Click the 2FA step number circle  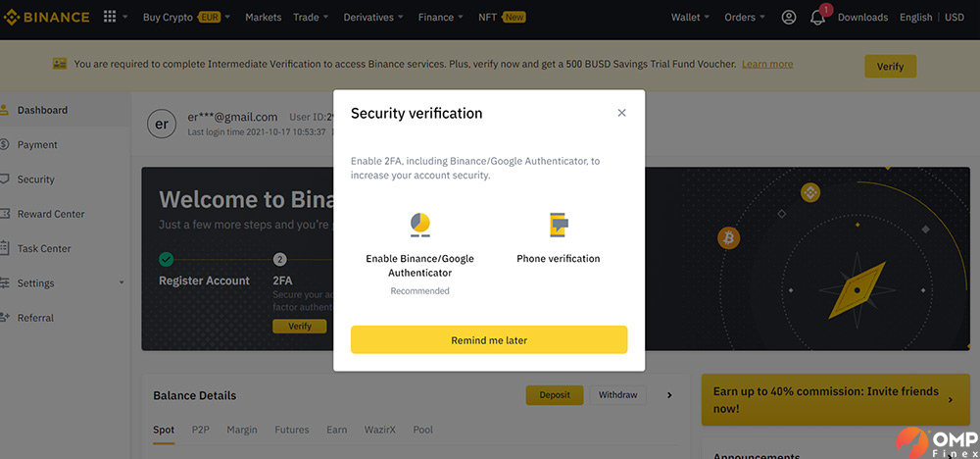click(x=280, y=259)
